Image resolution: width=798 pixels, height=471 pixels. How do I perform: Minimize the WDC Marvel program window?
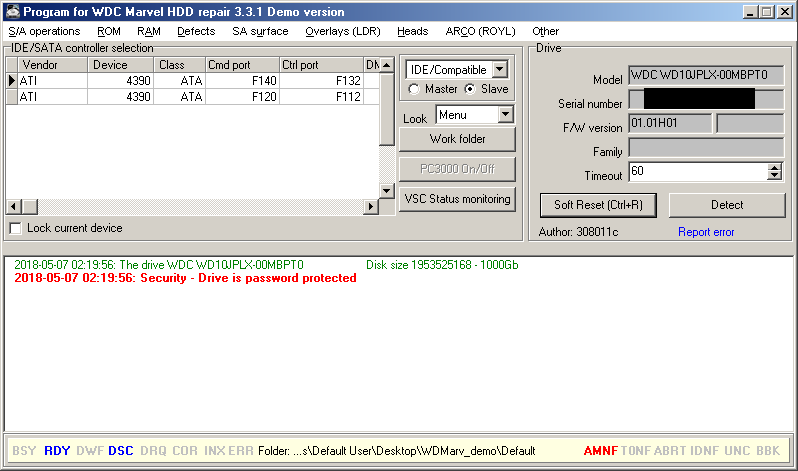click(x=750, y=12)
